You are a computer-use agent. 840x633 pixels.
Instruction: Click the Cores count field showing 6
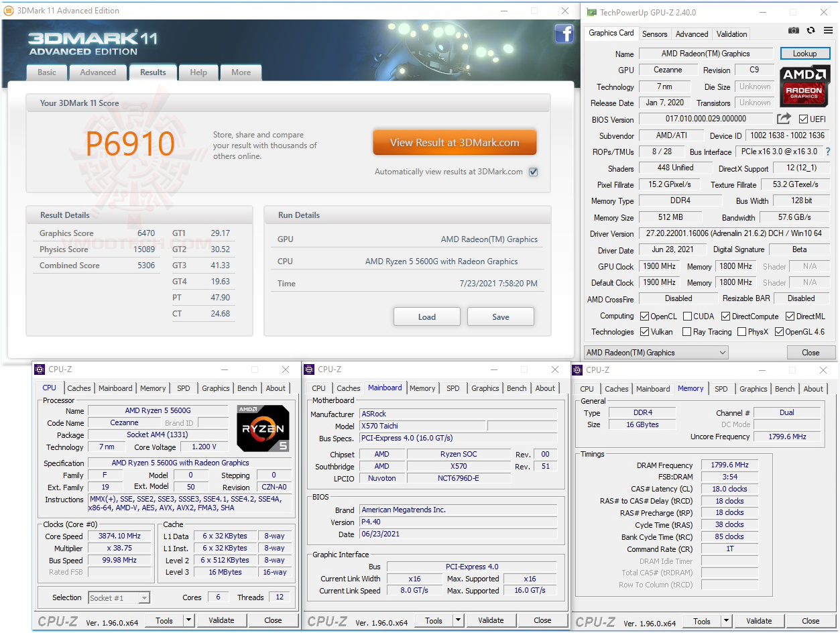[x=218, y=597]
